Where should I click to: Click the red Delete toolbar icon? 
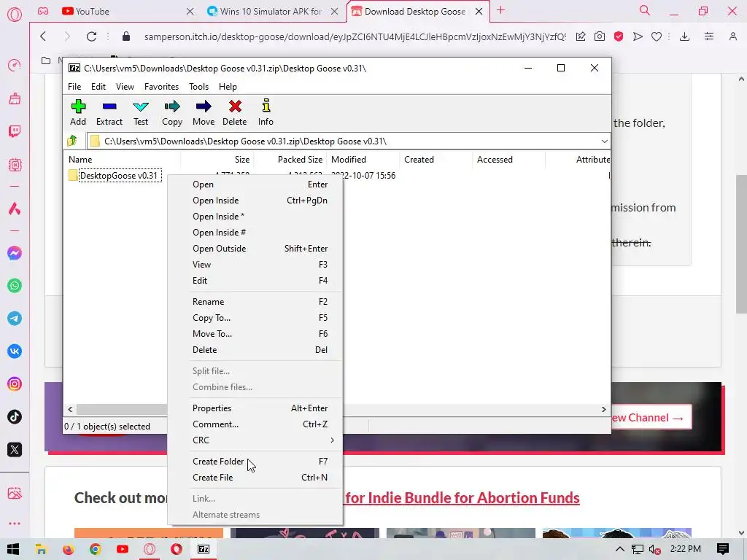(235, 112)
